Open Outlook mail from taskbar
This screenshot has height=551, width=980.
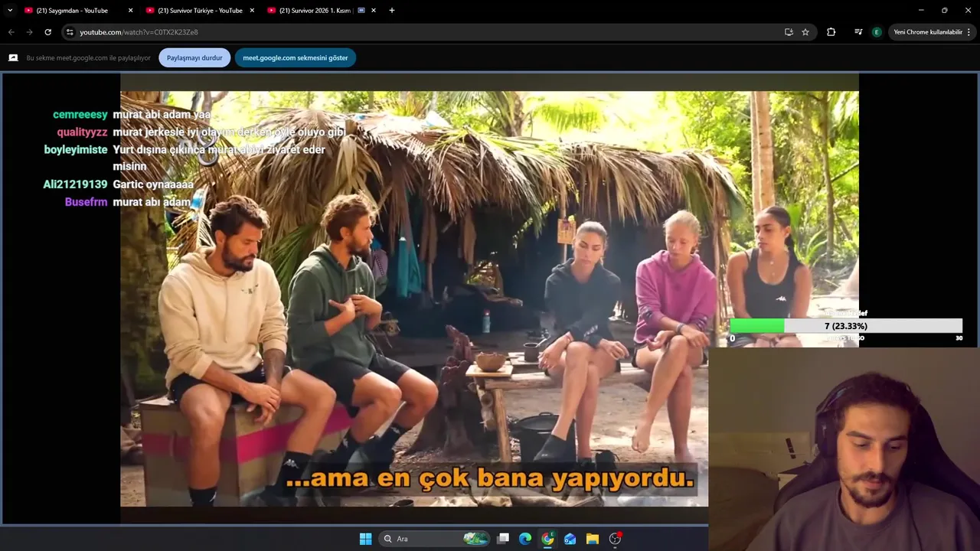tap(570, 539)
